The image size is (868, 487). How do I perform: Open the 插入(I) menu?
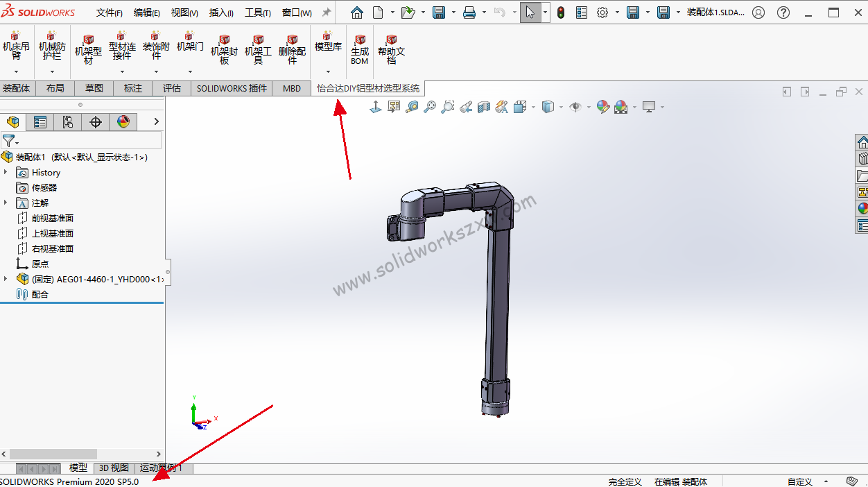click(x=220, y=12)
